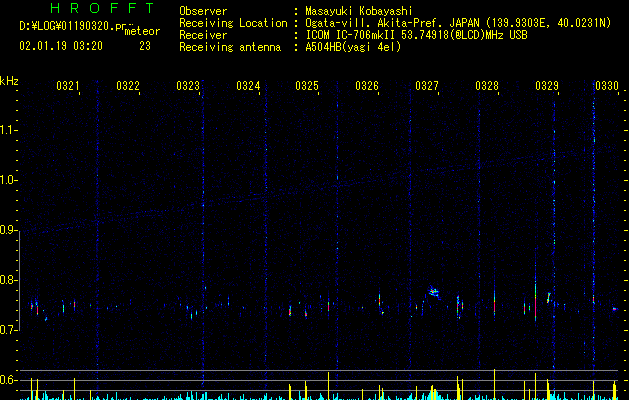Image resolution: width=629 pixels, height=400 pixels.
Task: Click the 0.9 kHz axis label
Action: click(7, 230)
